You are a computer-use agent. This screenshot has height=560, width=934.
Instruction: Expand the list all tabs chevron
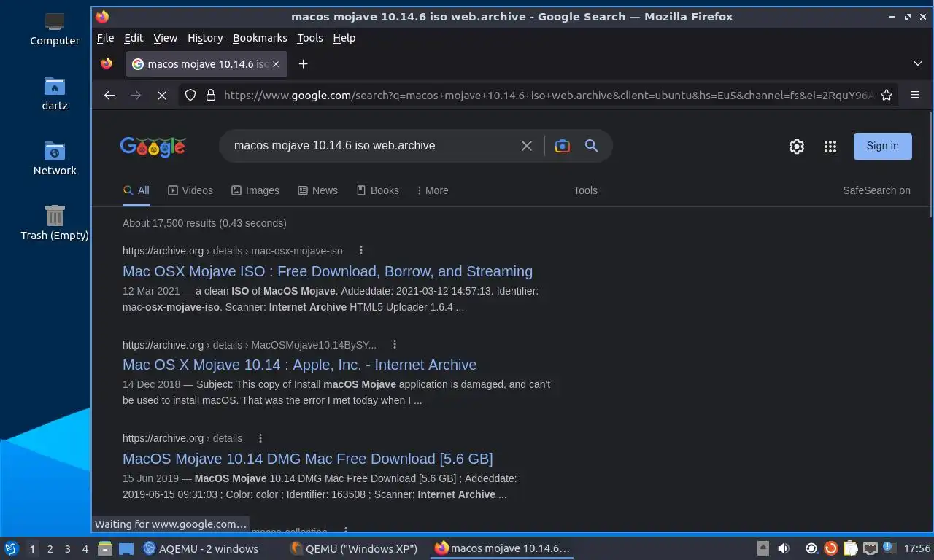[x=918, y=63]
